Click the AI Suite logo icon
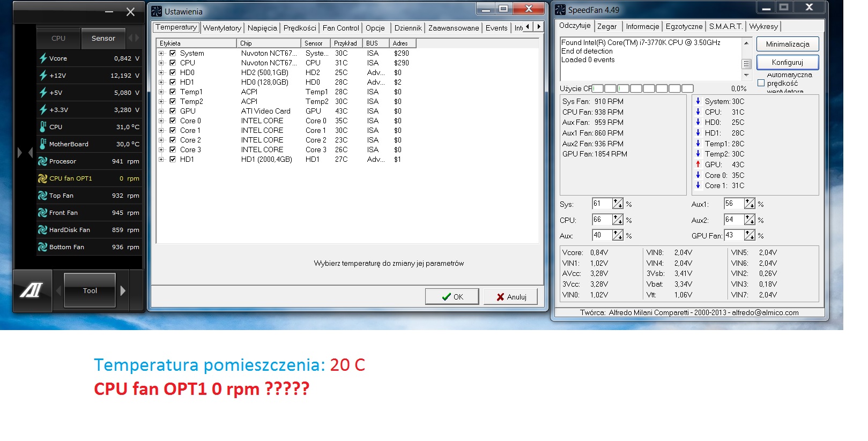Image resolution: width=868 pixels, height=441 pixels. [x=31, y=290]
